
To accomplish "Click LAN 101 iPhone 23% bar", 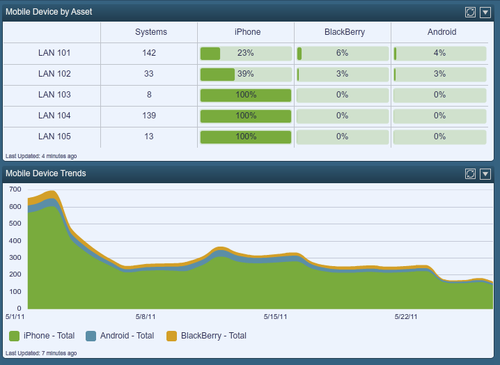I will click(x=246, y=54).
